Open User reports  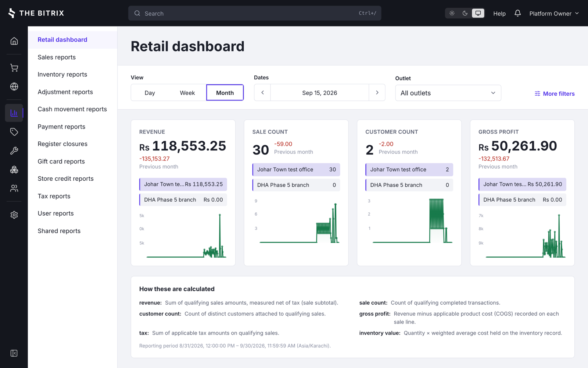(73, 213)
